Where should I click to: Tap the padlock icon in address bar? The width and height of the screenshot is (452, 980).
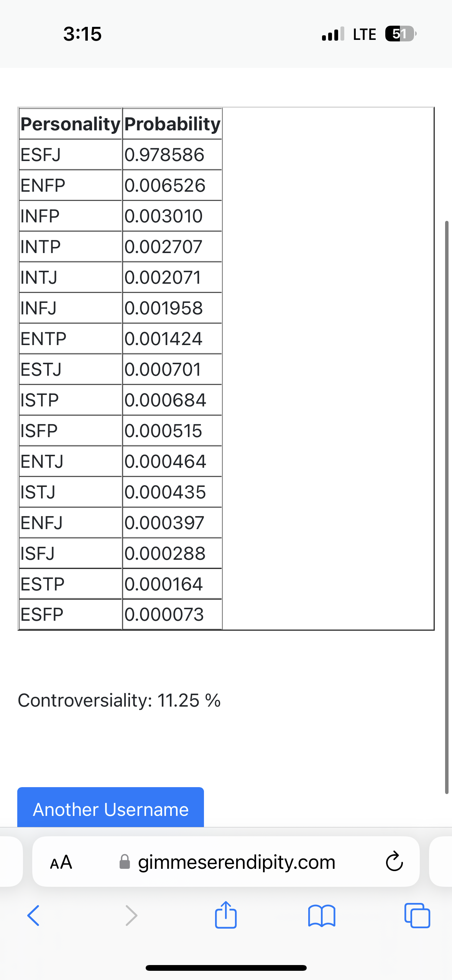coord(125,862)
